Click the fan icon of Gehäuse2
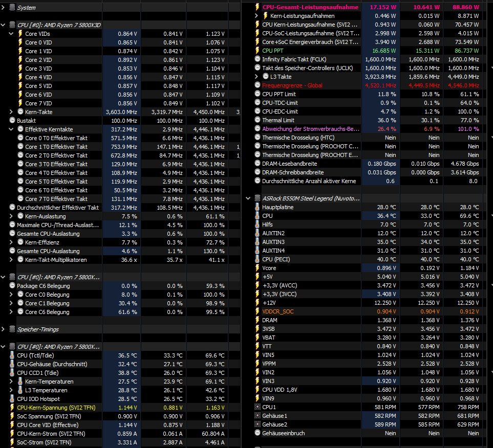 click(x=257, y=424)
